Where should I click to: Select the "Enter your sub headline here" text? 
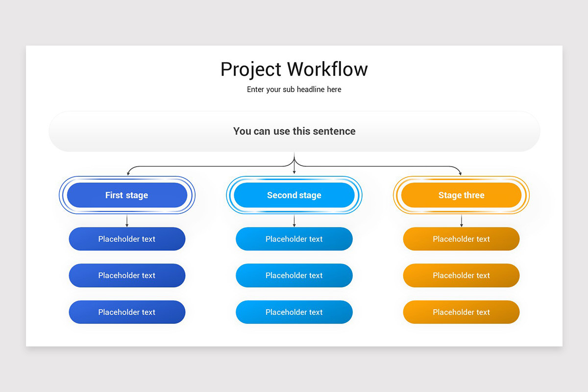pos(294,89)
